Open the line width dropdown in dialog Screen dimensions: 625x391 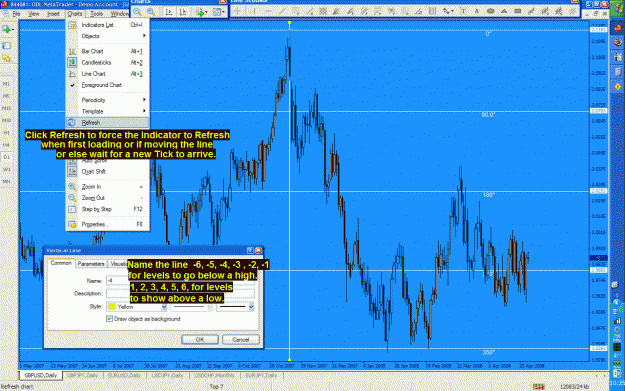251,307
